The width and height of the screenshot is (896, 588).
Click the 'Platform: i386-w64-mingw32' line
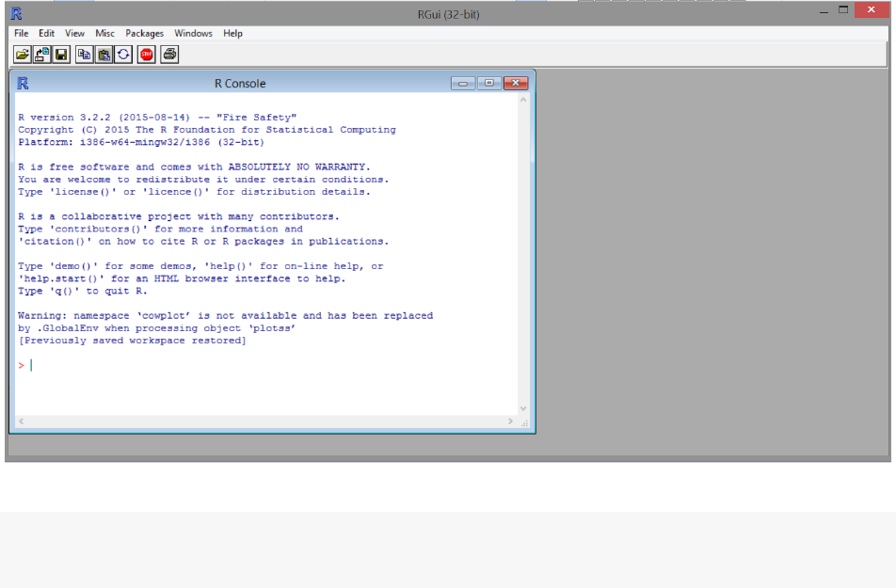[140, 142]
